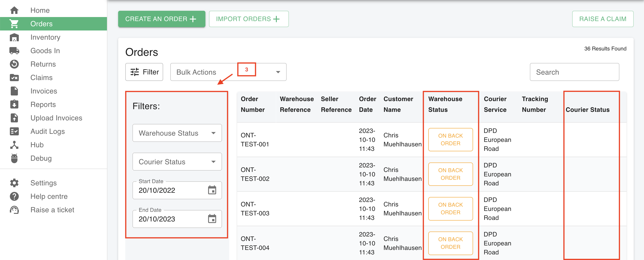Click On Back Order badge for ONT-TEST-004
Image resolution: width=644 pixels, height=260 pixels.
coord(450,243)
